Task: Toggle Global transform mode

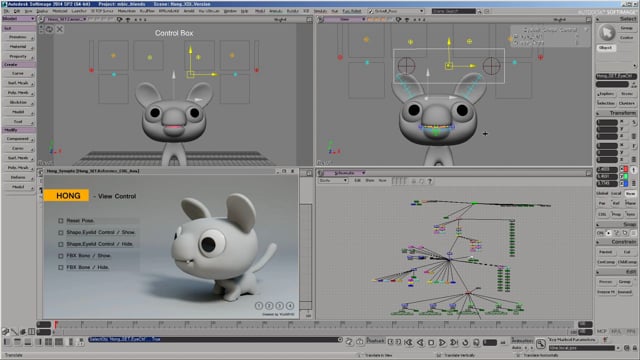Action: click(602, 193)
